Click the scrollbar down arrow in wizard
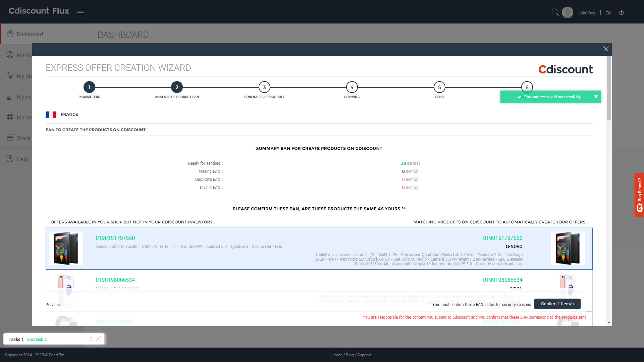The width and height of the screenshot is (644, 362). pos(609,323)
